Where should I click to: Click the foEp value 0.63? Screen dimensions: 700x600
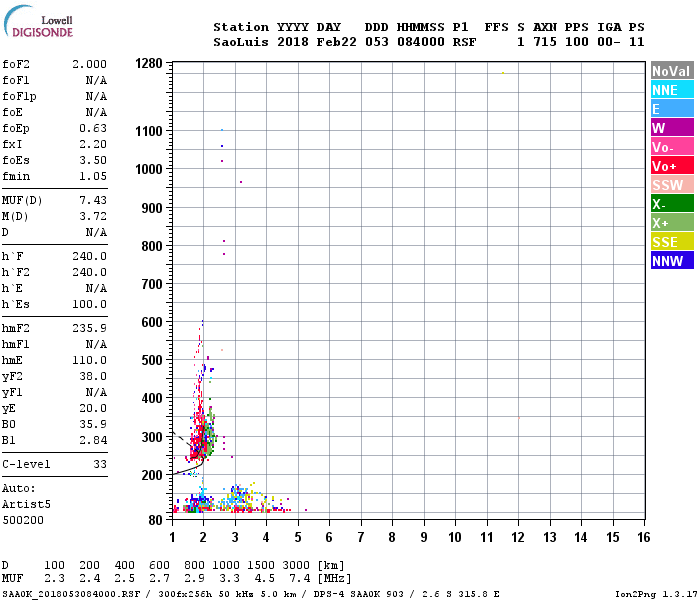pos(93,129)
